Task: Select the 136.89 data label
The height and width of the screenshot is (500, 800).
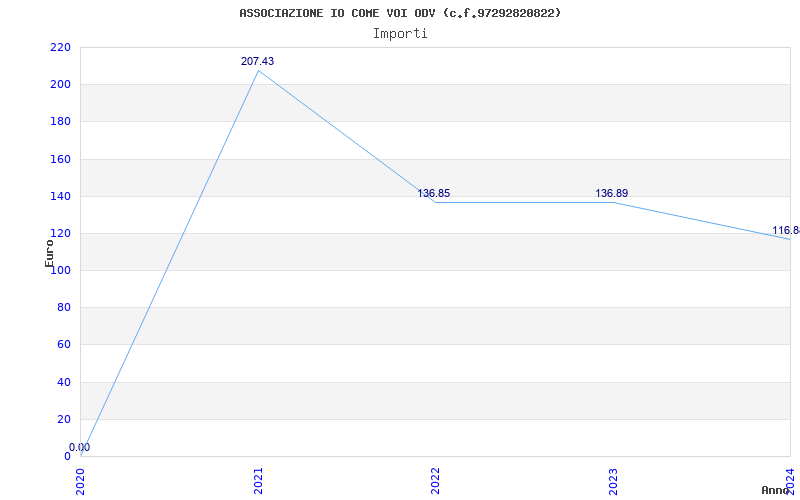Action: (611, 193)
